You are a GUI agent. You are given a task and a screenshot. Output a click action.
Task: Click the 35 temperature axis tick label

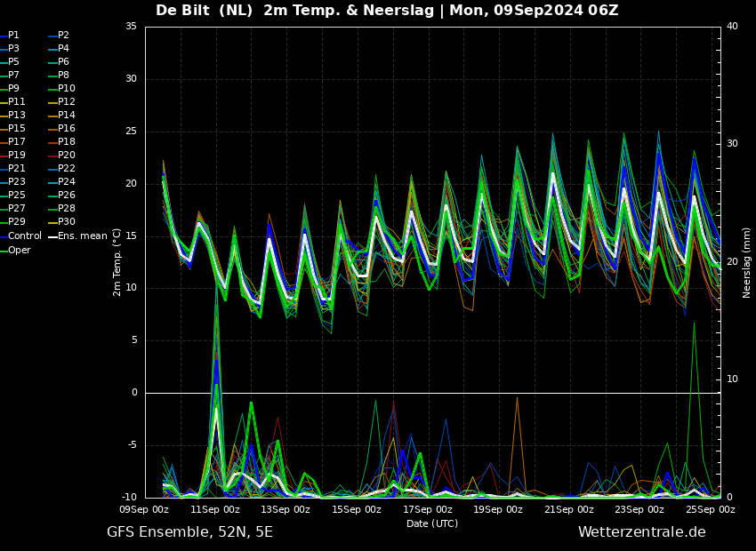[x=131, y=27]
